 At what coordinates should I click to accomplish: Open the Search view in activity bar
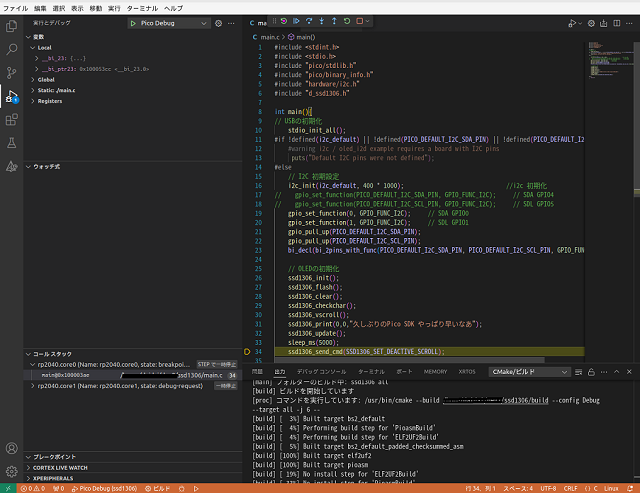[12, 48]
